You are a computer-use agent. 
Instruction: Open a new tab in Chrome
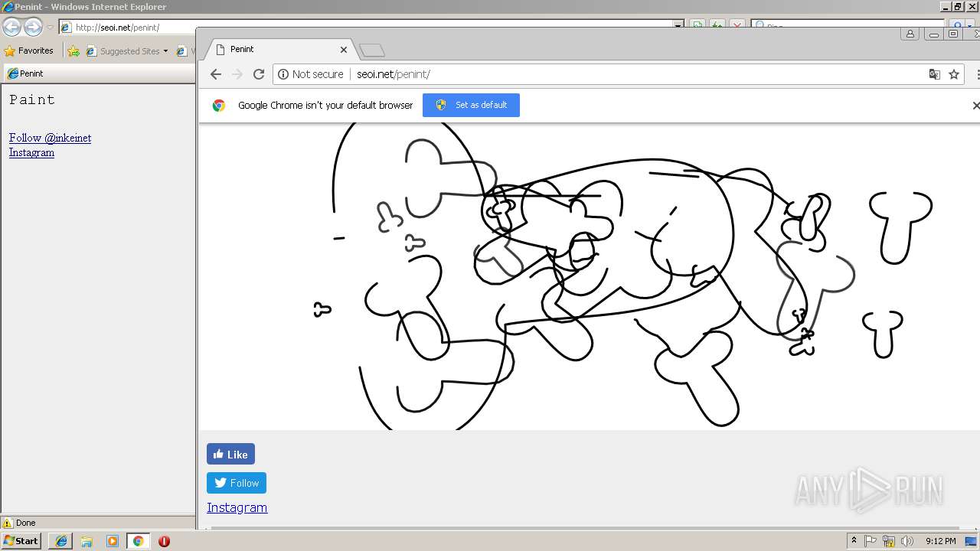pos(372,51)
